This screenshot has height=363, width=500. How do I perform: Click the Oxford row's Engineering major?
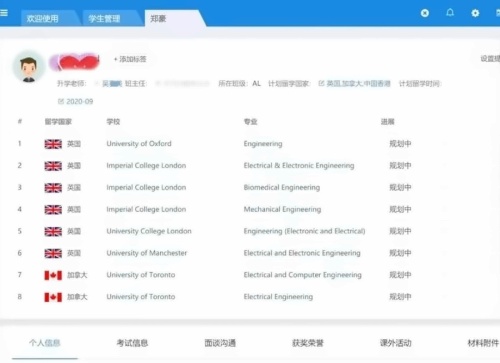tap(263, 144)
